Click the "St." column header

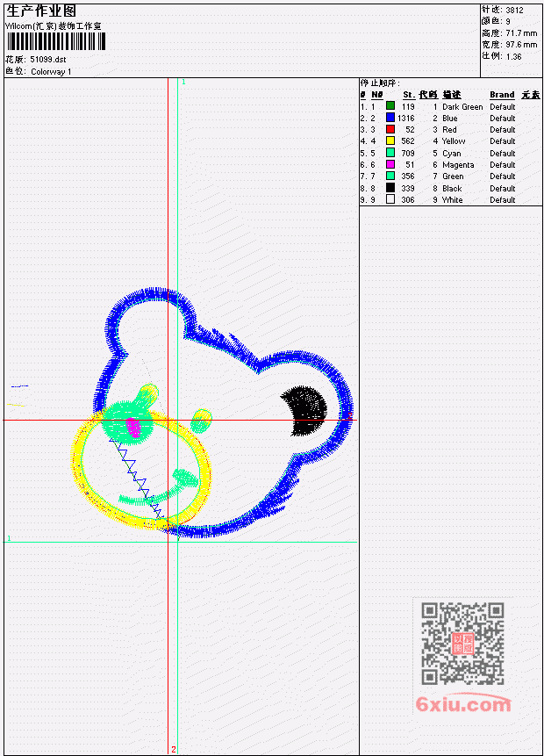[x=409, y=95]
